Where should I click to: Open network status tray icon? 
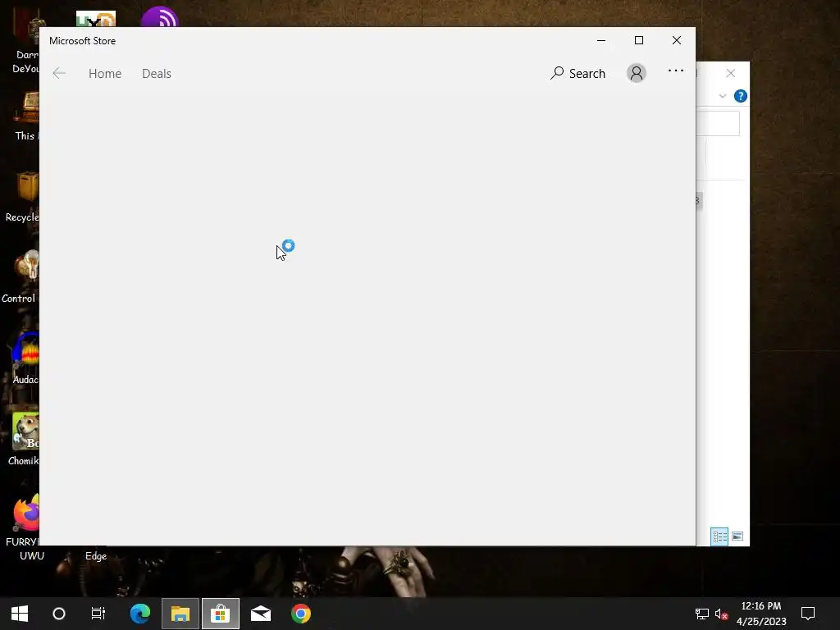tap(702, 614)
